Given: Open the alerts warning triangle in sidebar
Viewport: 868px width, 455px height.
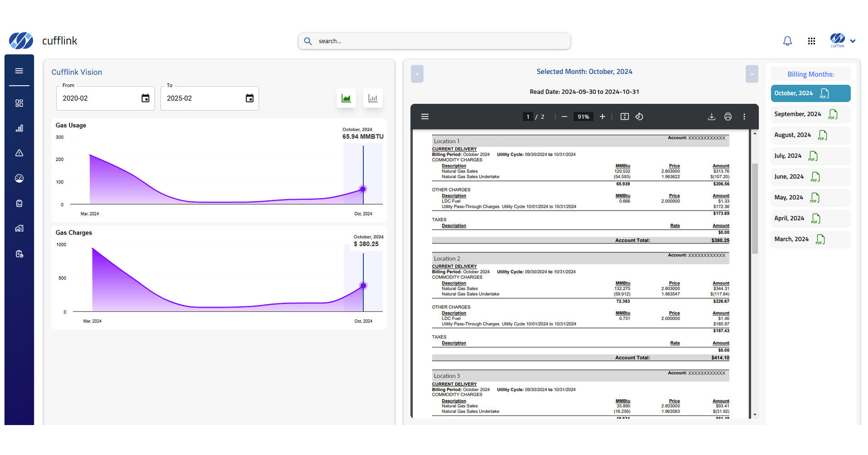Looking at the screenshot, I should pyautogui.click(x=19, y=153).
